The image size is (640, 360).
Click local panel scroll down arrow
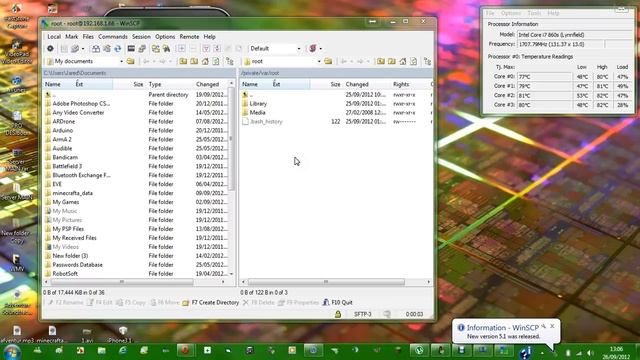231,274
